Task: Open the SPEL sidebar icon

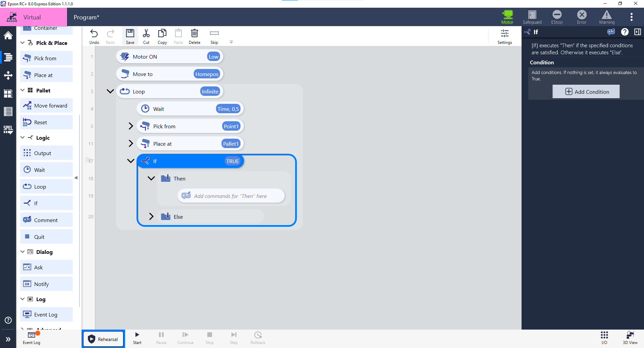Action: 8,130
